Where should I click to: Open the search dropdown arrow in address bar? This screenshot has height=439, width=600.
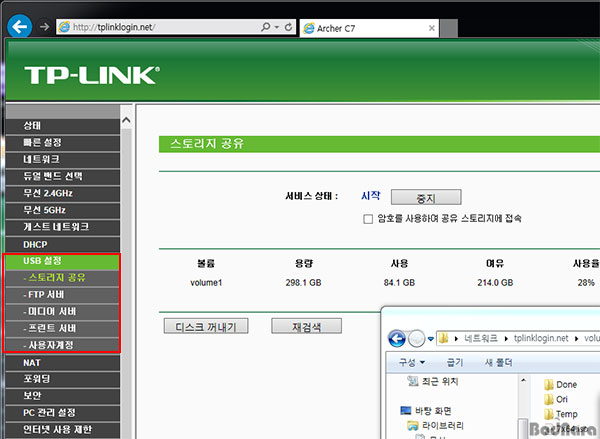(277, 27)
